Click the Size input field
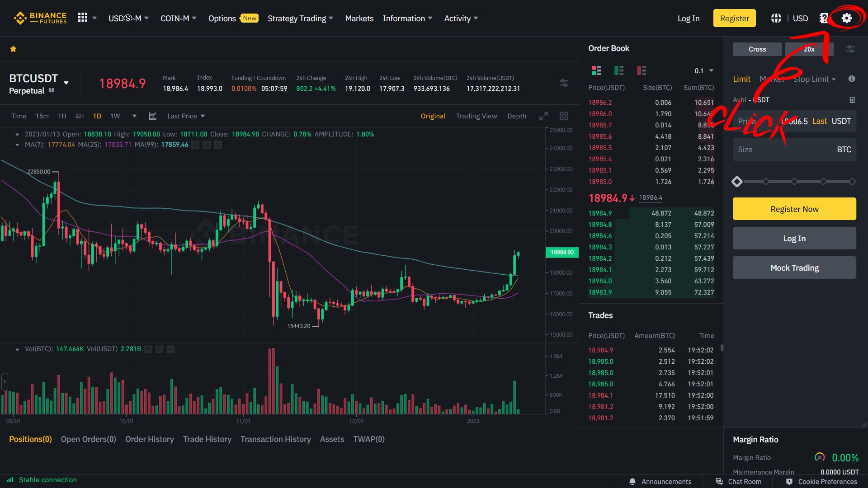 point(794,150)
